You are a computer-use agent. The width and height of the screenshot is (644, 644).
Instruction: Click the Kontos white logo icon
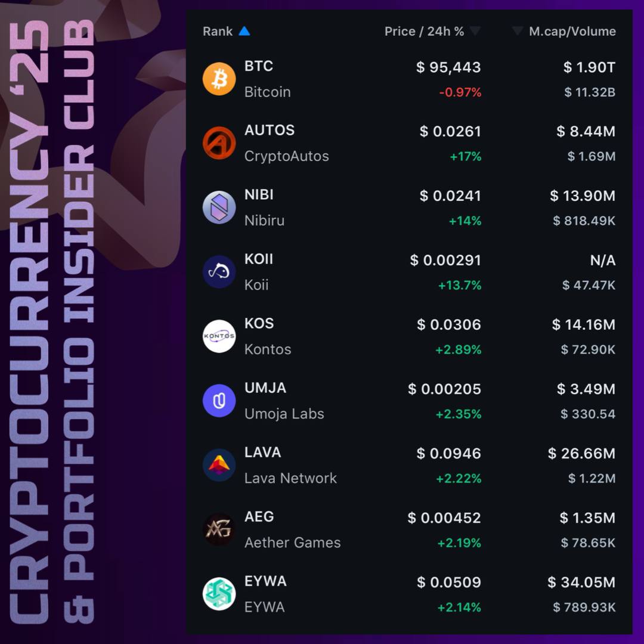[x=219, y=336]
